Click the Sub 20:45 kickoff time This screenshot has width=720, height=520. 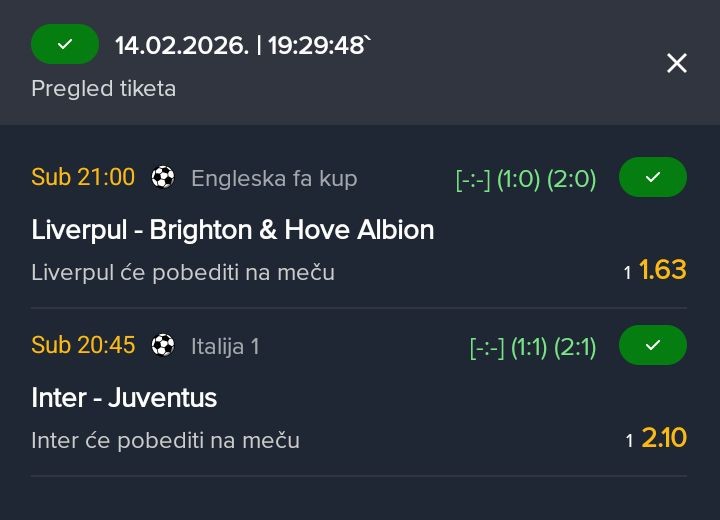[x=83, y=346]
